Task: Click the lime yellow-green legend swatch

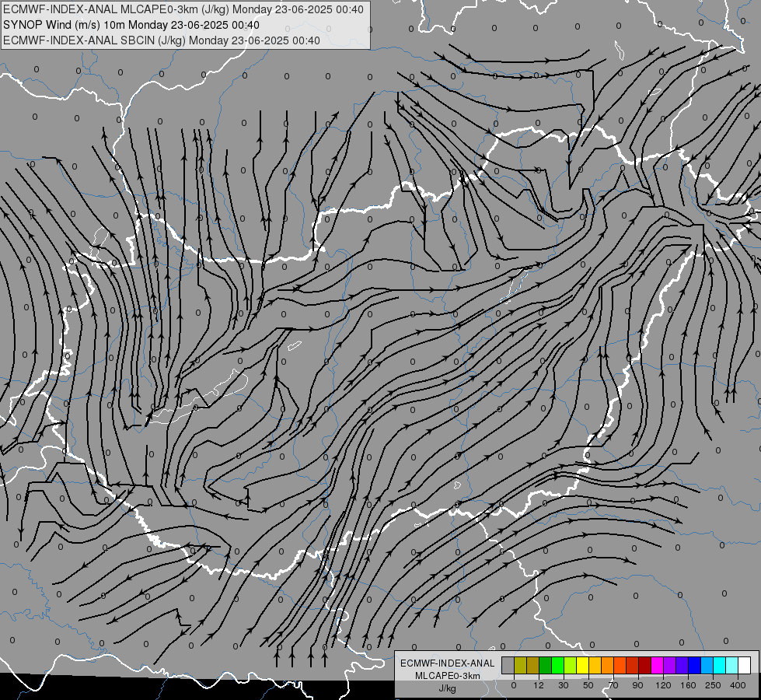Action: [571, 665]
